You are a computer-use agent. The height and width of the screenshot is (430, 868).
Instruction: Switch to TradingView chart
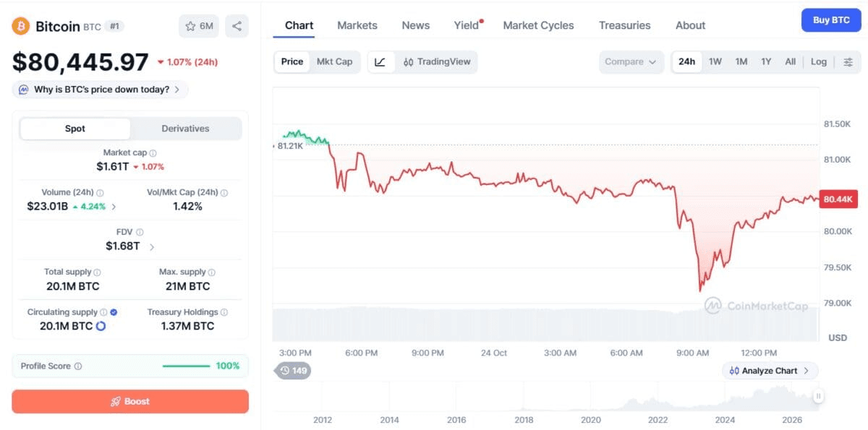[x=437, y=62]
